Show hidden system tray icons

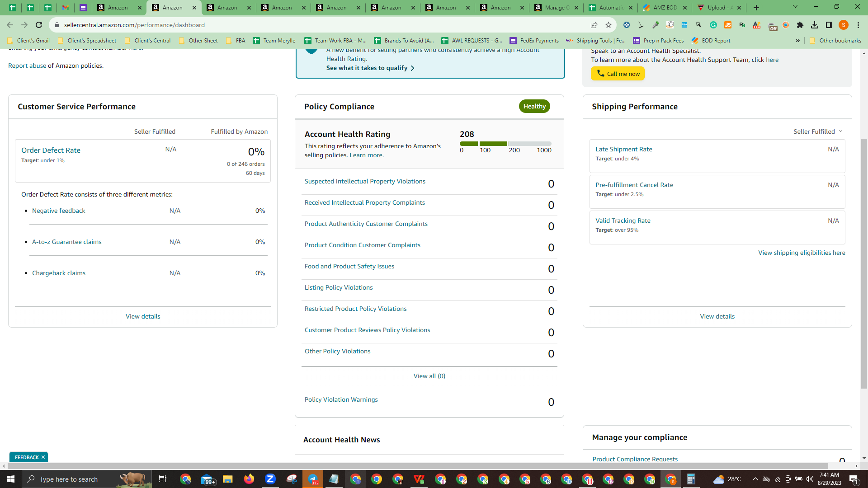755,479
